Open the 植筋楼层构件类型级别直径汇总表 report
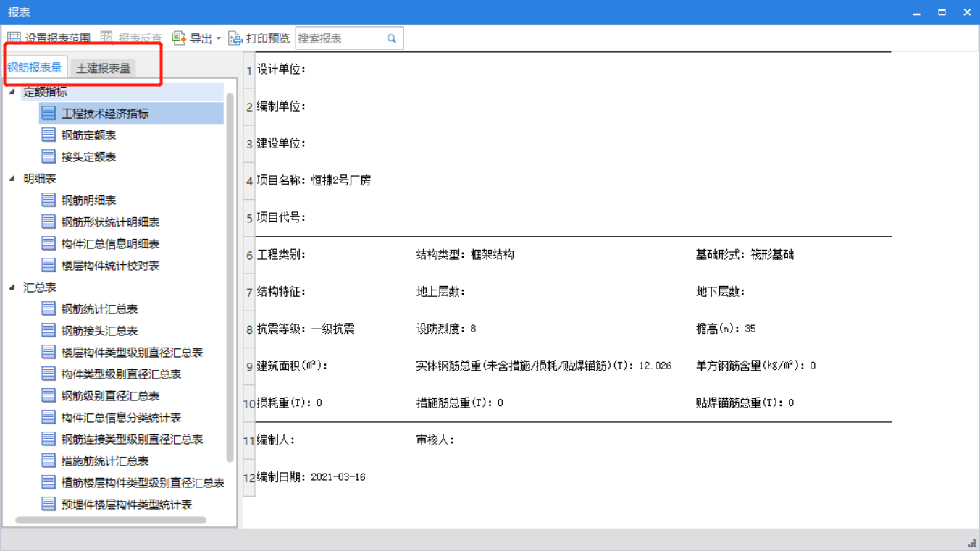This screenshot has height=551, width=980. (x=143, y=483)
